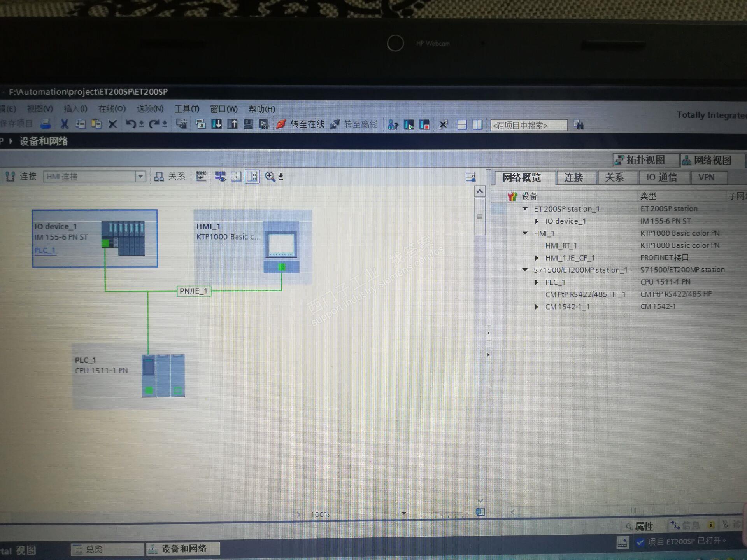The width and height of the screenshot is (747, 560).
Task: Click the Download to device icon
Action: [x=216, y=124]
